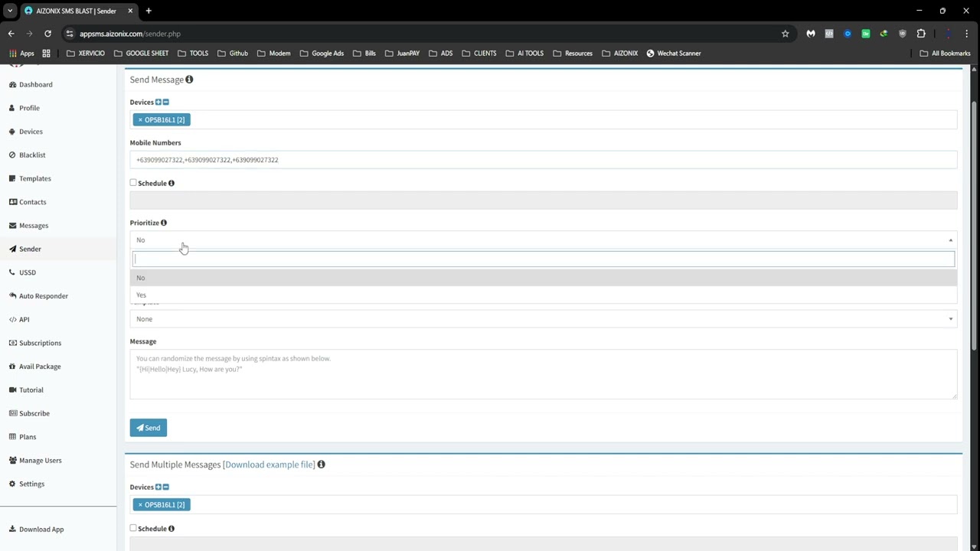Click the Settings gear icon in the sidebar
This screenshot has height=551, width=980.
tap(12, 484)
